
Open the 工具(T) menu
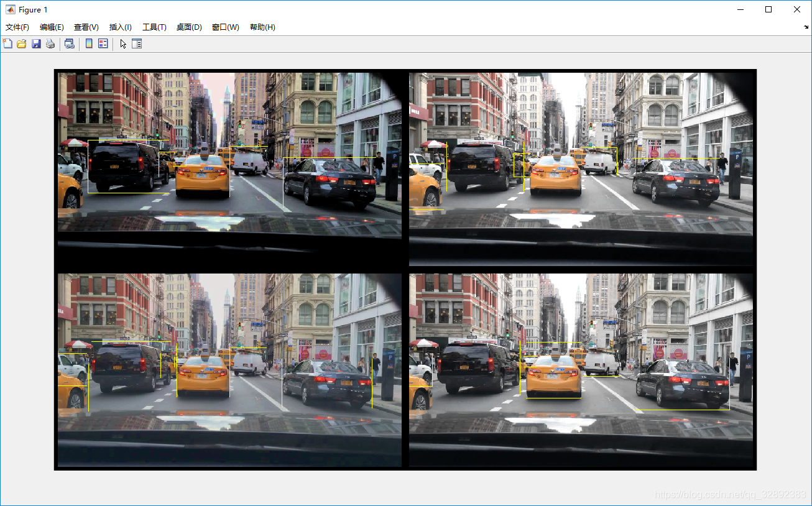pos(154,27)
